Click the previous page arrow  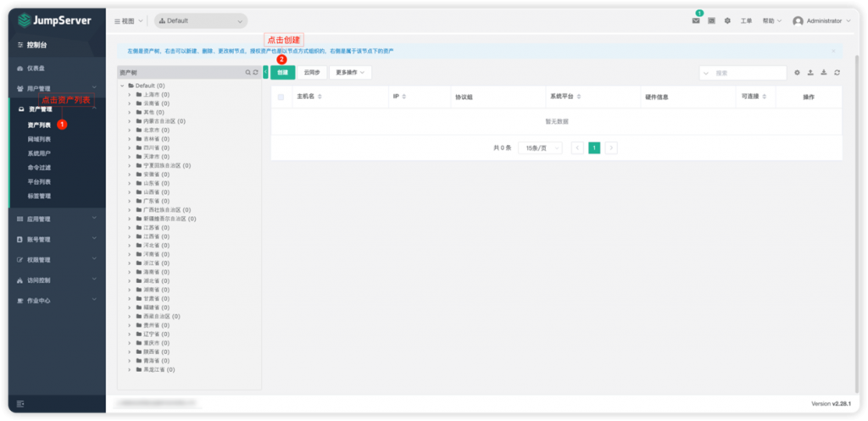coord(577,147)
